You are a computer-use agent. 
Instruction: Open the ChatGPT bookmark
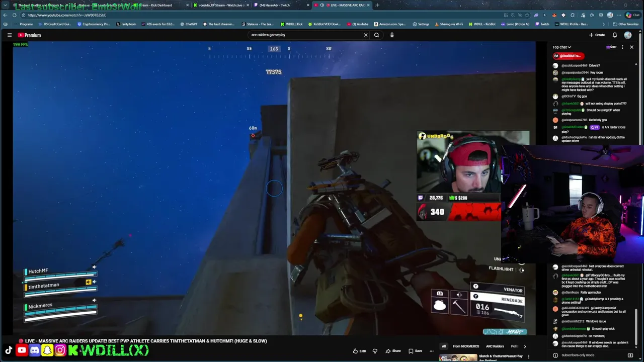(188, 24)
